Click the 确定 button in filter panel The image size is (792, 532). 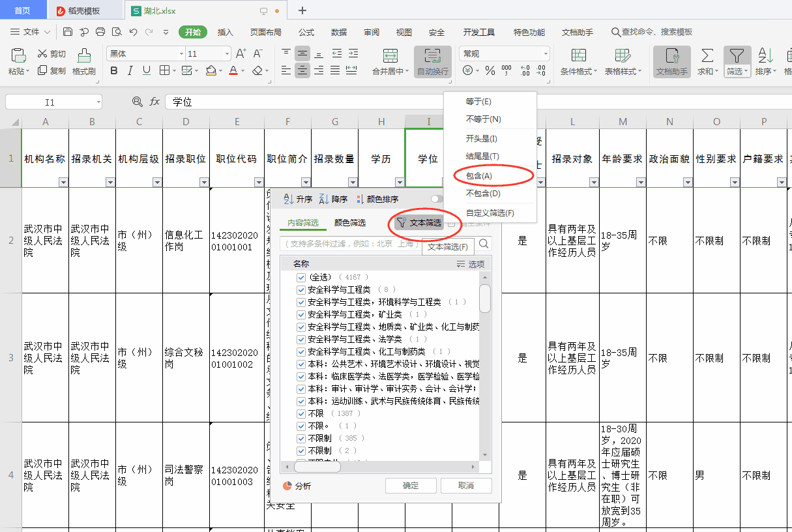pos(411,486)
